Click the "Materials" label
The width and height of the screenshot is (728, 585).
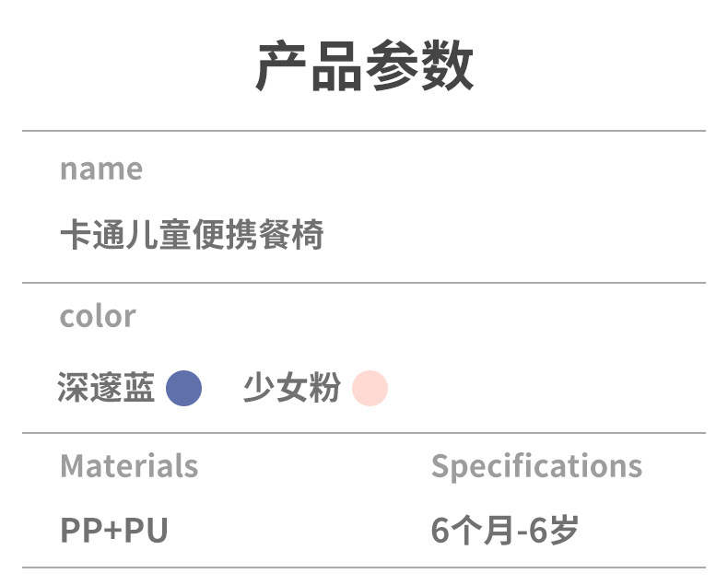[x=129, y=465]
